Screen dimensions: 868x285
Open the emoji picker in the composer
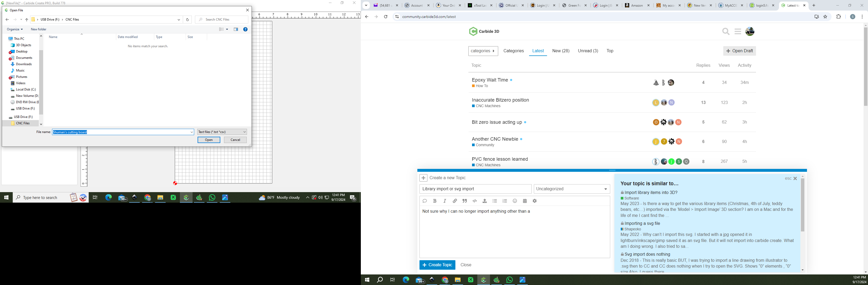point(515,201)
